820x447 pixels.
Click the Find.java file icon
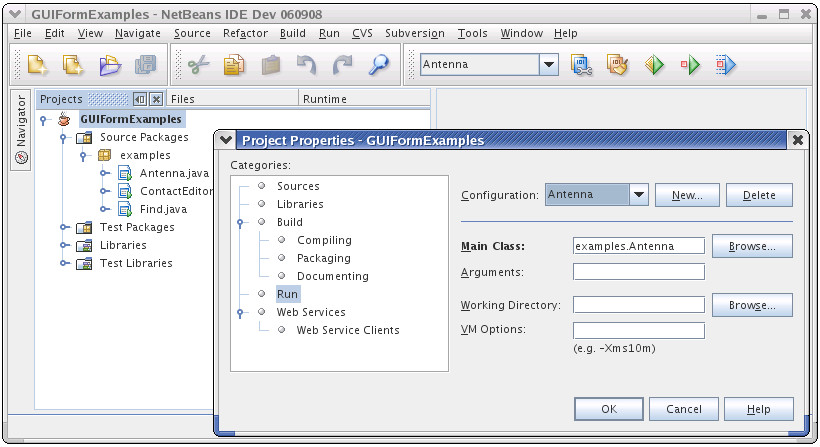(x=125, y=209)
